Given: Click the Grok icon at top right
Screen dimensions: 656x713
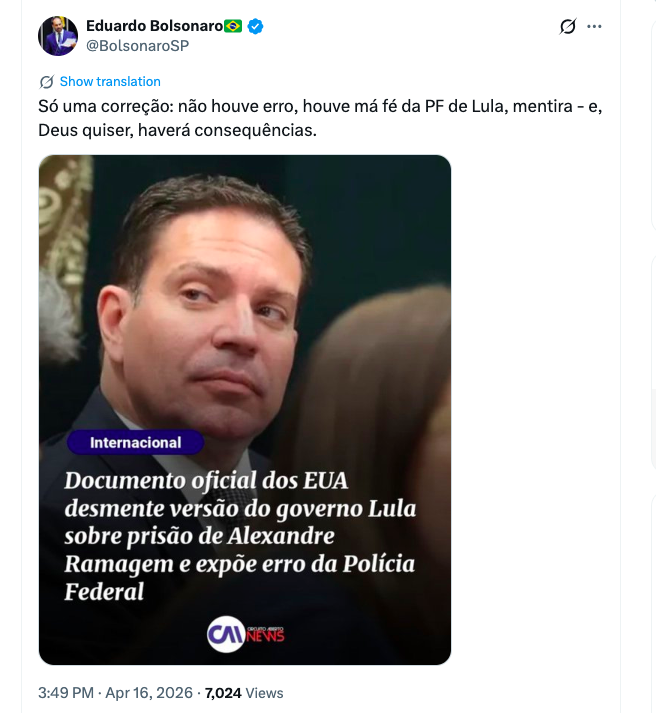Looking at the screenshot, I should point(568,27).
